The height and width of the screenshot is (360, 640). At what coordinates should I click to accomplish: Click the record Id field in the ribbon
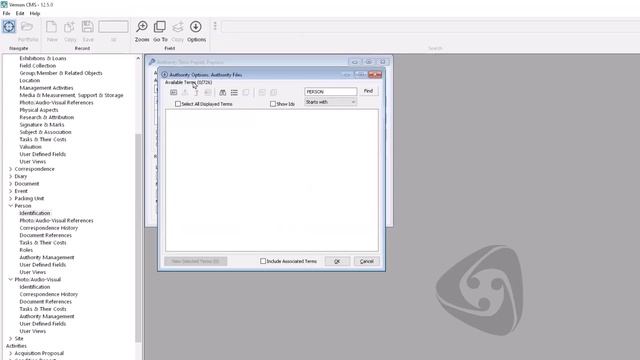[x=113, y=27]
